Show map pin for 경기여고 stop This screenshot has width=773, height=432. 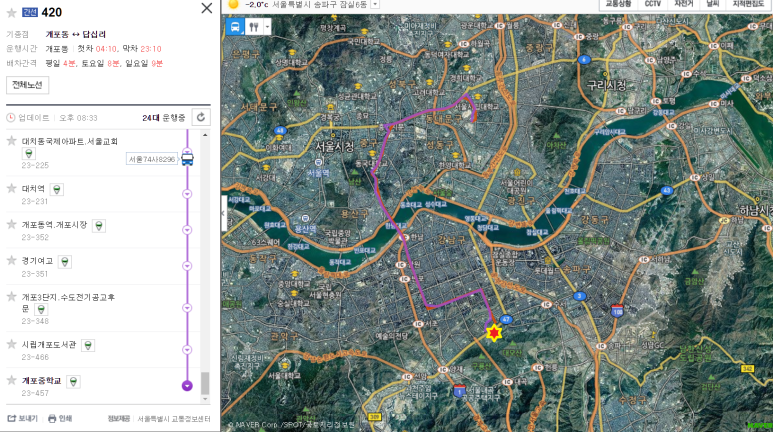pos(65,262)
